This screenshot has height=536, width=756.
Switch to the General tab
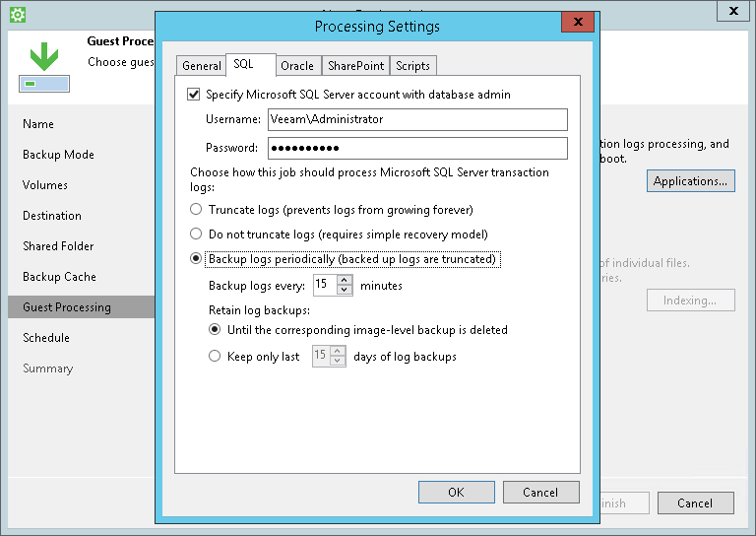(x=202, y=66)
